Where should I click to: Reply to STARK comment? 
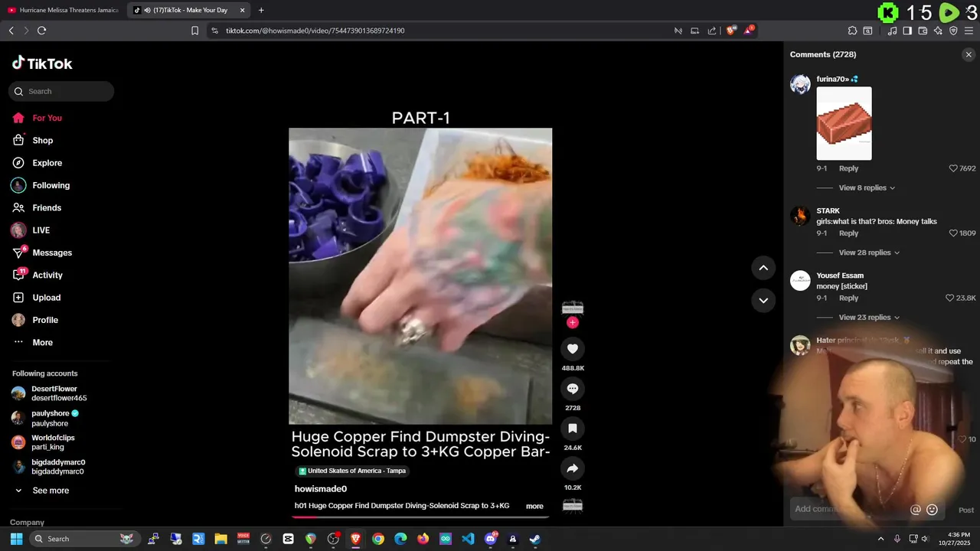(848, 233)
